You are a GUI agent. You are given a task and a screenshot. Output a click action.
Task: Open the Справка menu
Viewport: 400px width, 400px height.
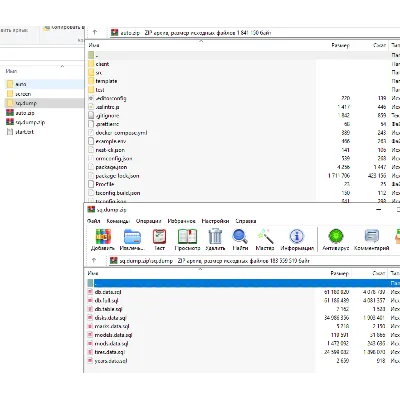pyautogui.click(x=246, y=221)
